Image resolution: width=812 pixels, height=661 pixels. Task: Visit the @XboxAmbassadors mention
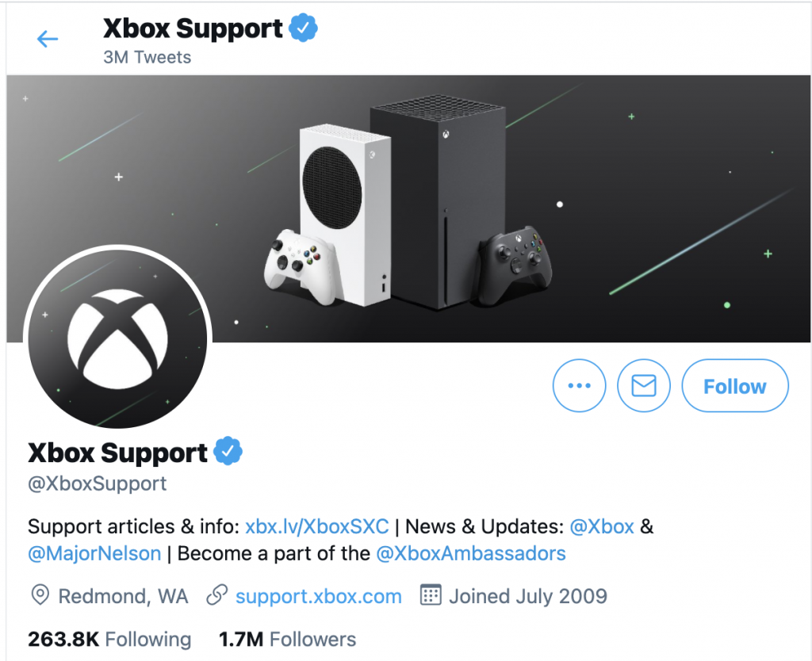pyautogui.click(x=471, y=553)
